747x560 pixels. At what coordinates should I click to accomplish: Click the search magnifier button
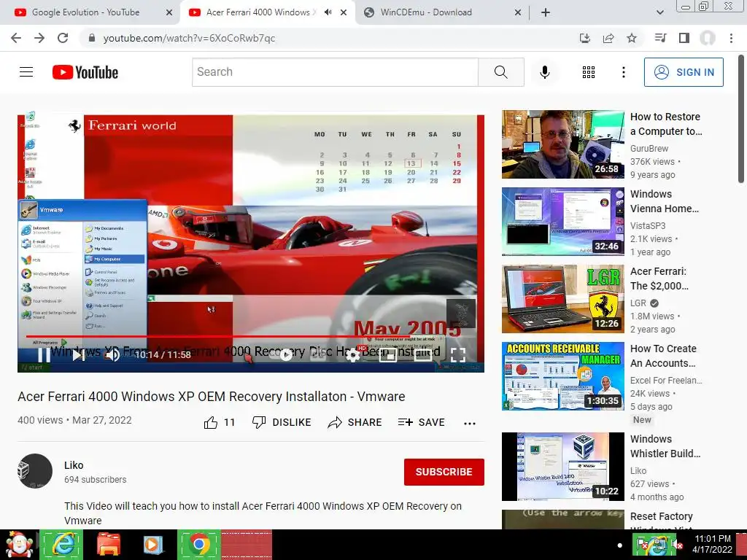(500, 72)
